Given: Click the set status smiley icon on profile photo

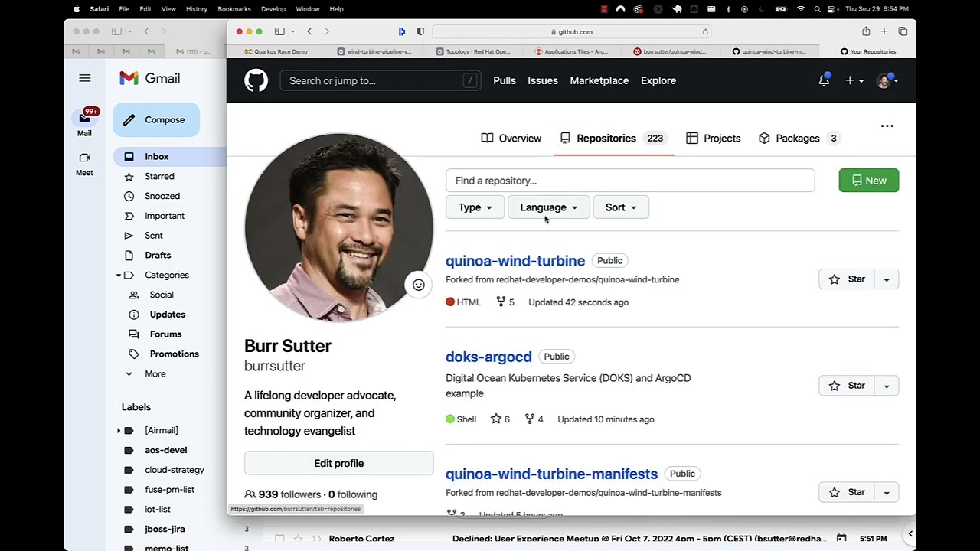Looking at the screenshot, I should 419,285.
